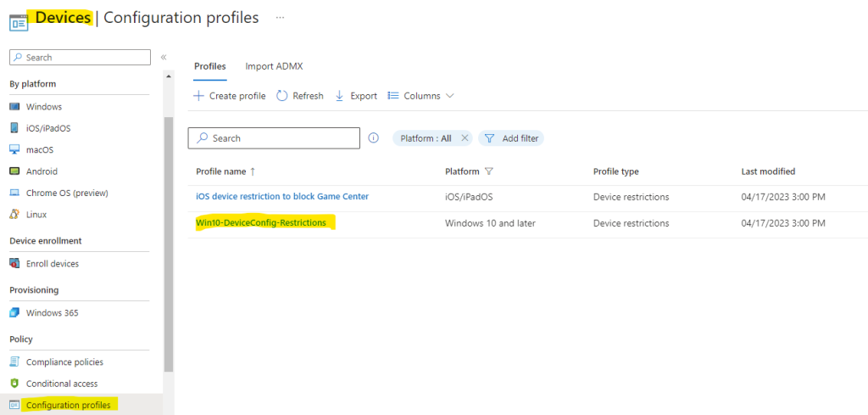868x415 pixels.
Task: Click the iOS/iPadOS phone icon
Action: tap(15, 128)
